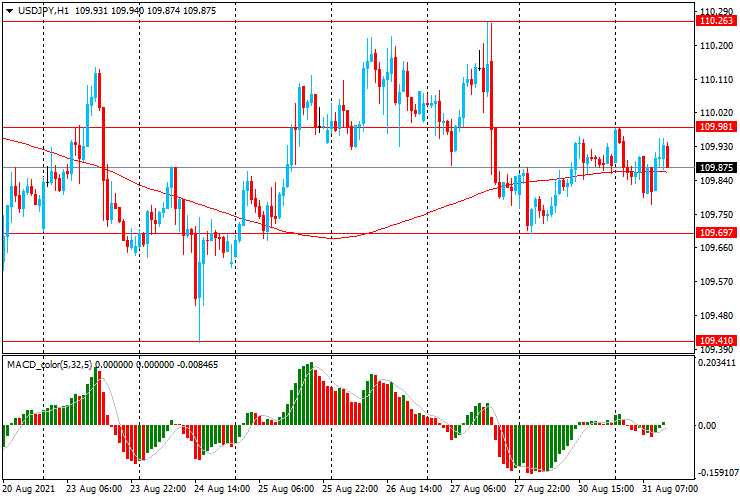740x500 pixels.
Task: Click the USDJPY,H1 symbol title text
Action: pyautogui.click(x=43, y=10)
